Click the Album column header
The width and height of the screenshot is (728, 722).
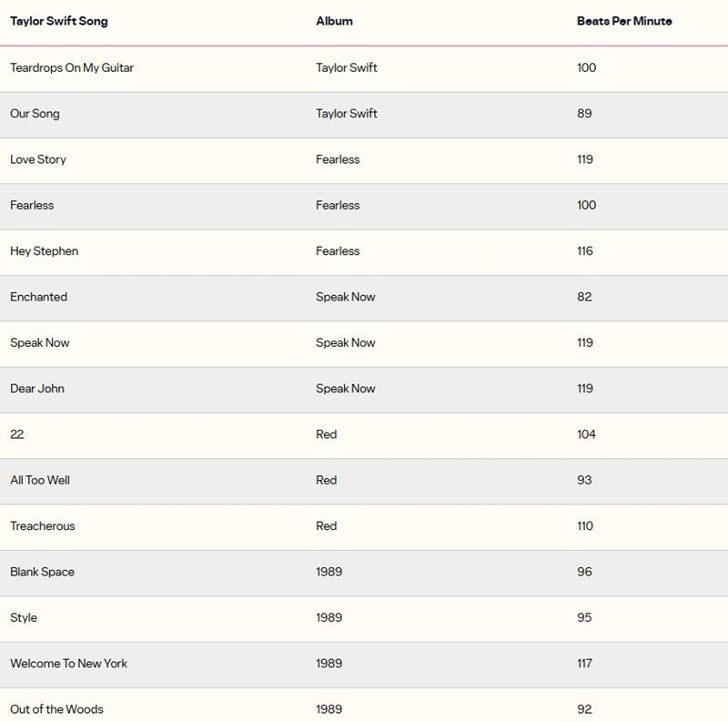pos(334,21)
